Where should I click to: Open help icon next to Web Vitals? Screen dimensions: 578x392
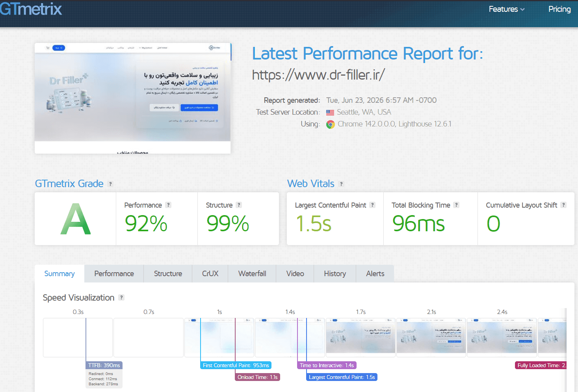click(x=341, y=184)
